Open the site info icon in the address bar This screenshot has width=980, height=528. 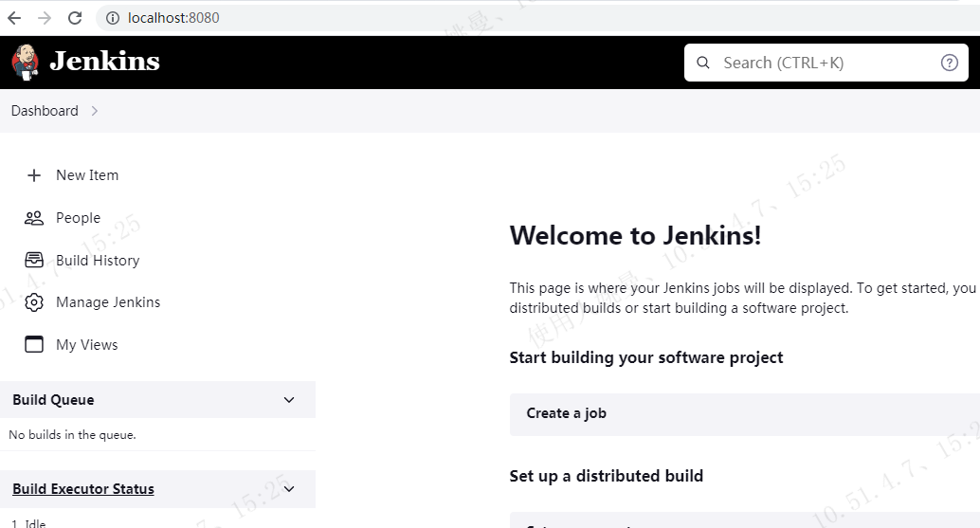(113, 18)
